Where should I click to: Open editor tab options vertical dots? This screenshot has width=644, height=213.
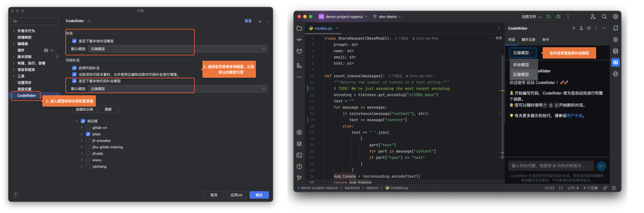pos(499,28)
